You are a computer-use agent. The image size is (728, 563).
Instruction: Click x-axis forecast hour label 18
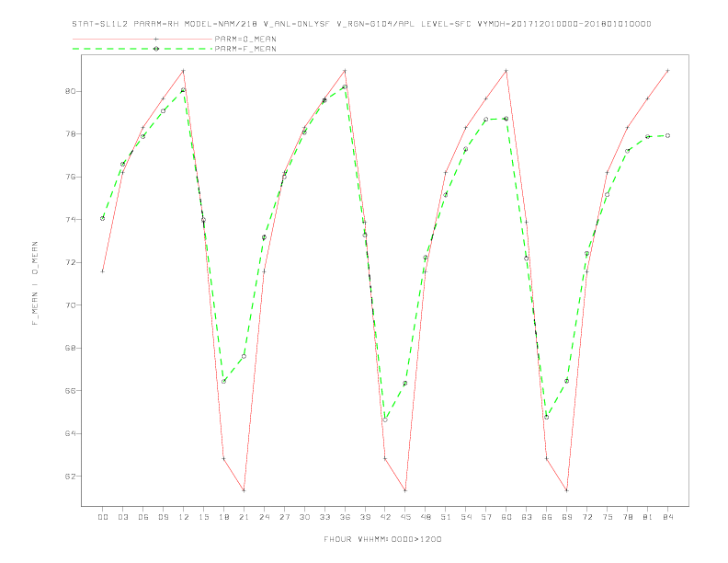[x=223, y=517]
